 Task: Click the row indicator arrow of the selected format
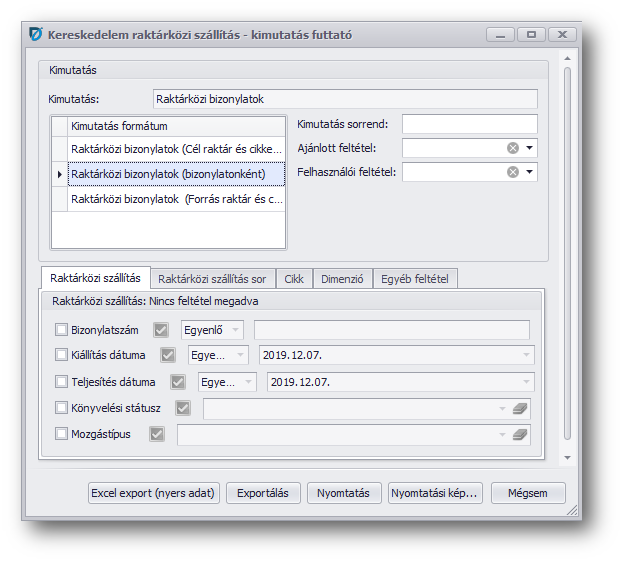[x=60, y=174]
